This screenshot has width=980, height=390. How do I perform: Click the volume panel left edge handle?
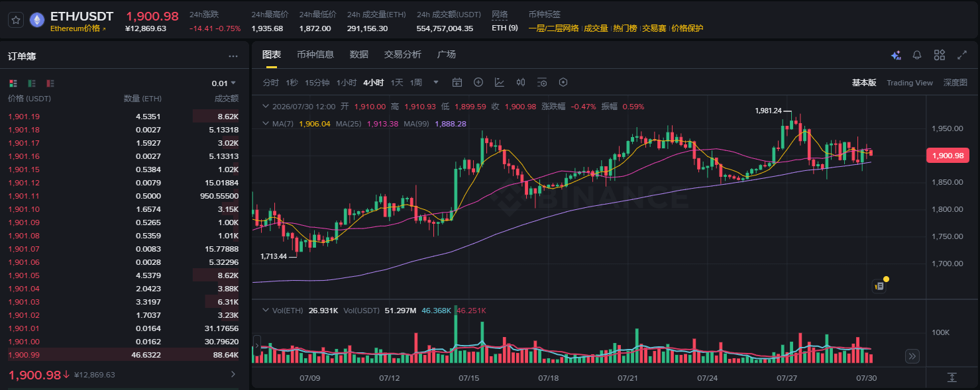coord(257,344)
